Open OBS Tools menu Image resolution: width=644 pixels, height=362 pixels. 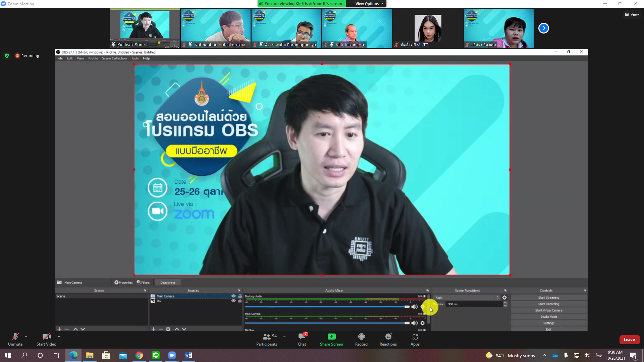pos(135,58)
